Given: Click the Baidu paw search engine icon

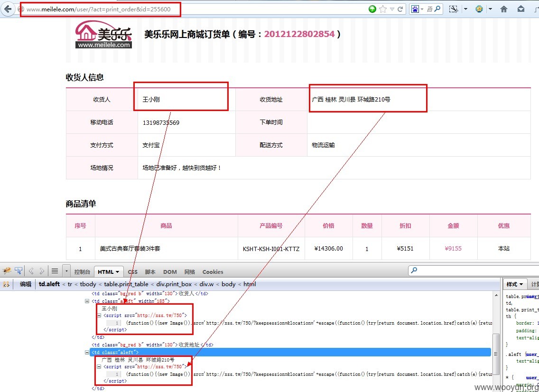Looking at the screenshot, I should pyautogui.click(x=415, y=9).
